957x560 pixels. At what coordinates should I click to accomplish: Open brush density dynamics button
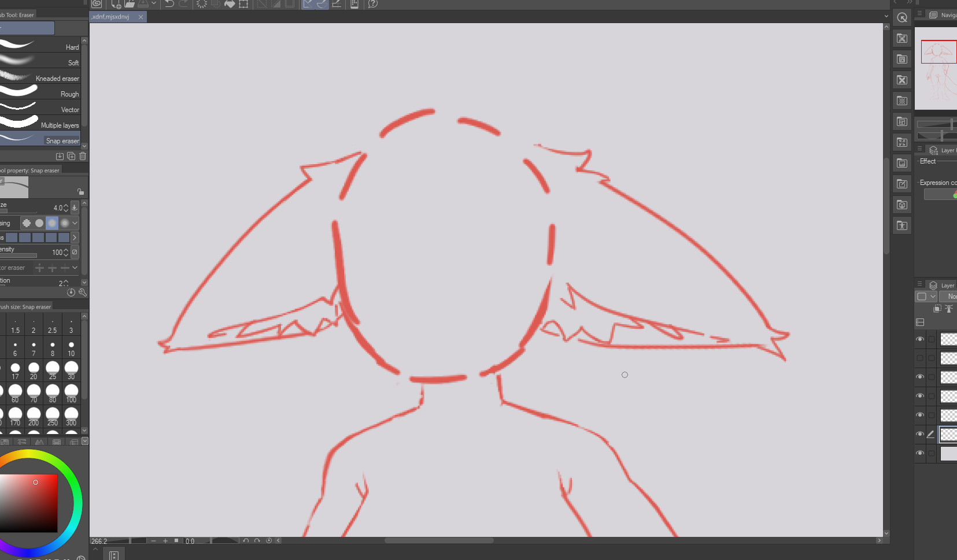[75, 252]
